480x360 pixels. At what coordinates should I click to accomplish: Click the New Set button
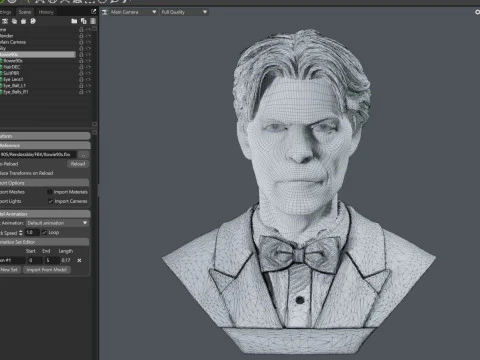click(10, 270)
